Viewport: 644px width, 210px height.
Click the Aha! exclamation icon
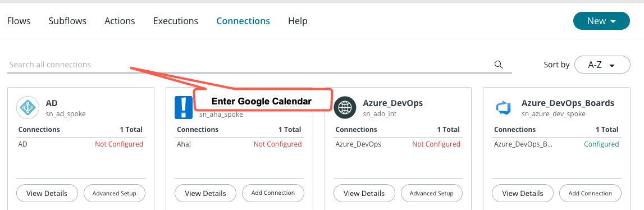tap(184, 108)
